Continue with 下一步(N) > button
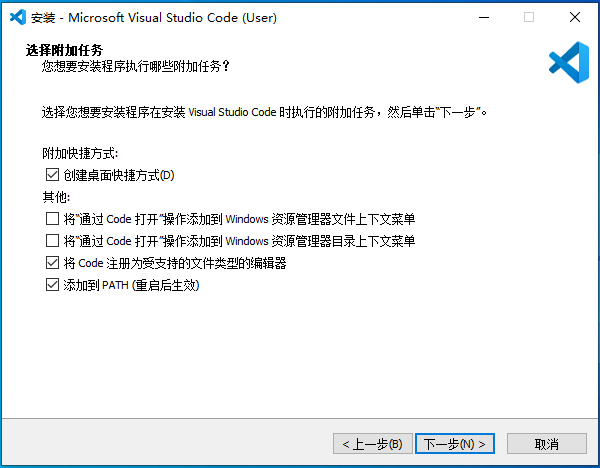Screen dimensions: 600x468 pyautogui.click(x=455, y=444)
